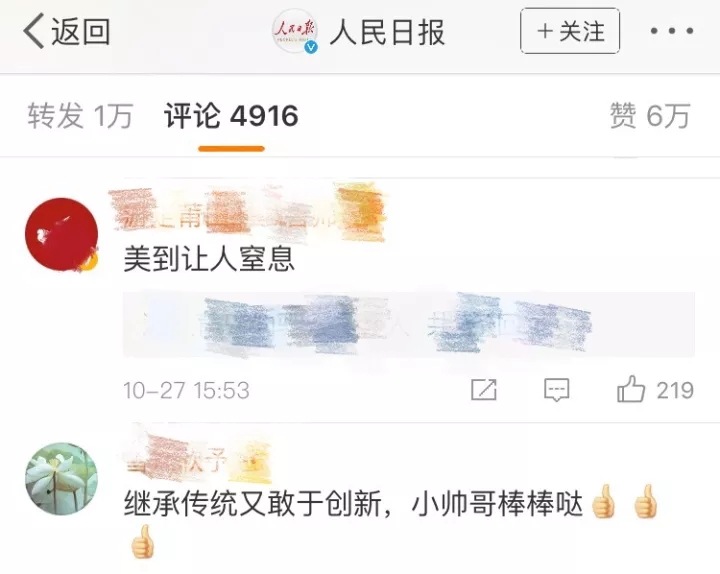The width and height of the screenshot is (720, 574).
Task: Open the three-dot more options menu
Action: click(671, 31)
